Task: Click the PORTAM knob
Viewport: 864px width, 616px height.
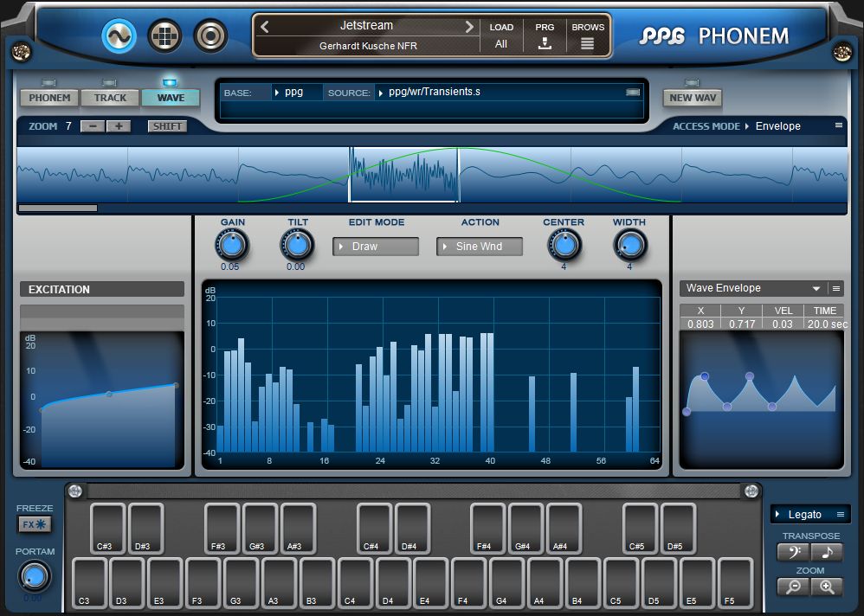Action: pos(34,576)
